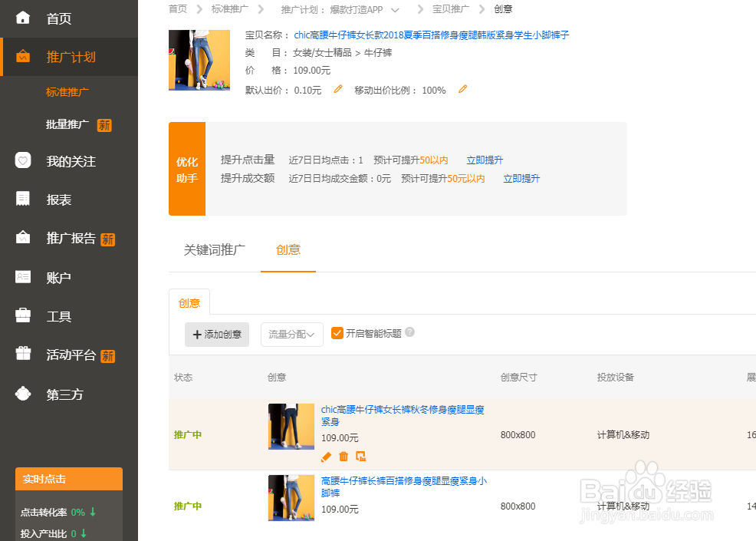Click the 推广报告 sidebar icon
The width and height of the screenshot is (756, 541).
(22, 239)
